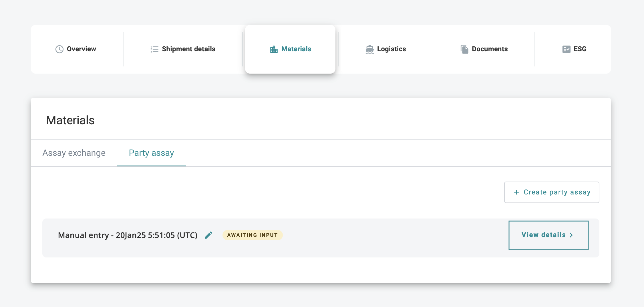Click the plus icon in Create party assay
This screenshot has width=644, height=307.
tap(516, 192)
